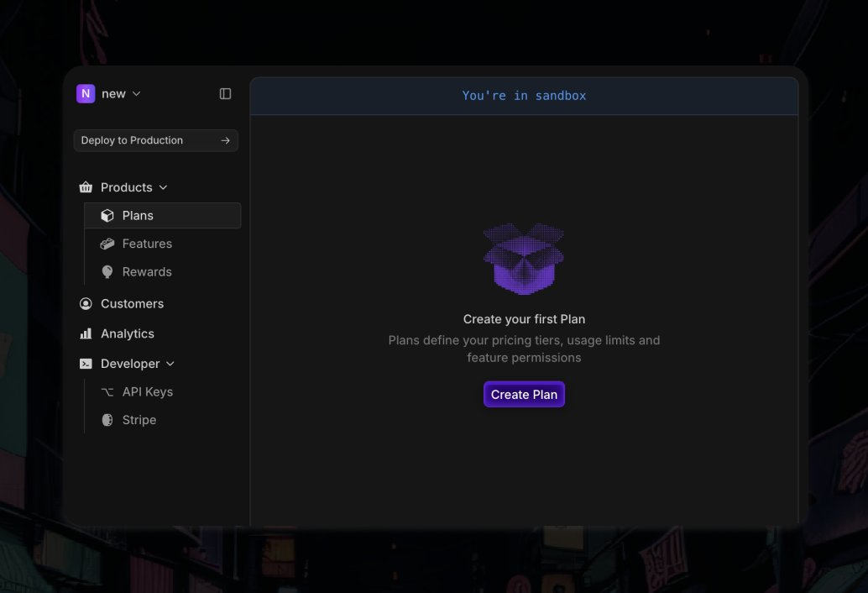Image resolution: width=868 pixels, height=593 pixels.
Task: Click the Features box icon
Action: pyautogui.click(x=107, y=244)
